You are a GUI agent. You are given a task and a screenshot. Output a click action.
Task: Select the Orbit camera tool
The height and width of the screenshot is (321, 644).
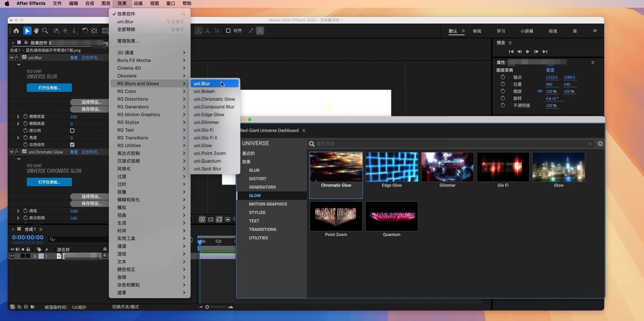click(x=56, y=31)
